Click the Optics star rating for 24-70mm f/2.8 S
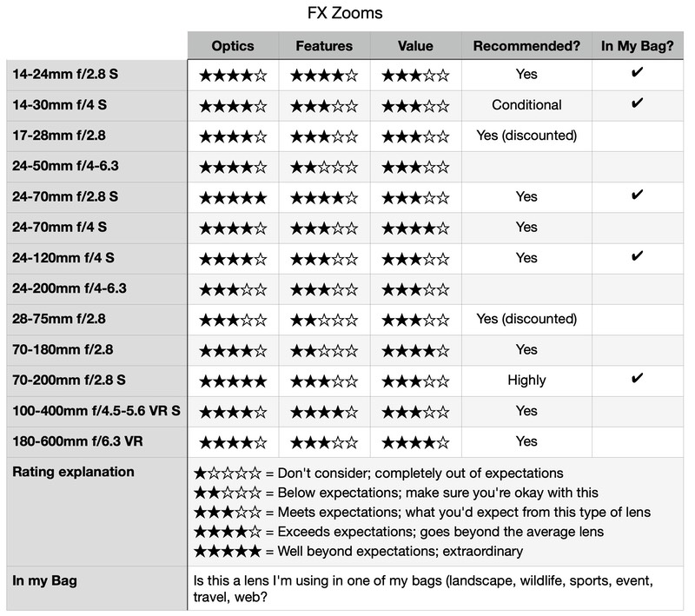 click(x=233, y=197)
